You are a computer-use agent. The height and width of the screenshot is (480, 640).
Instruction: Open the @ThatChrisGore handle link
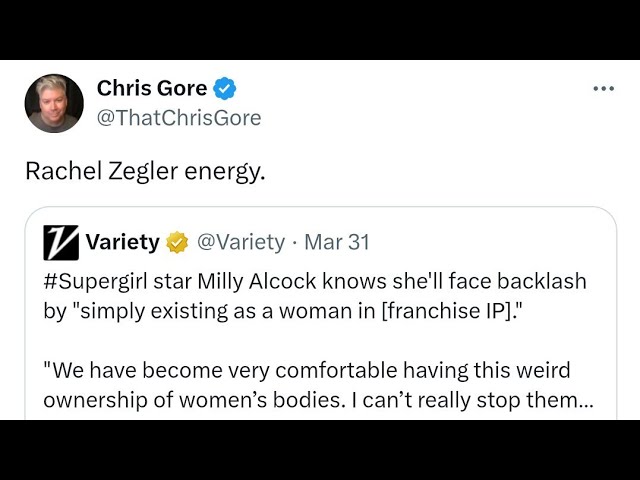pos(179,118)
